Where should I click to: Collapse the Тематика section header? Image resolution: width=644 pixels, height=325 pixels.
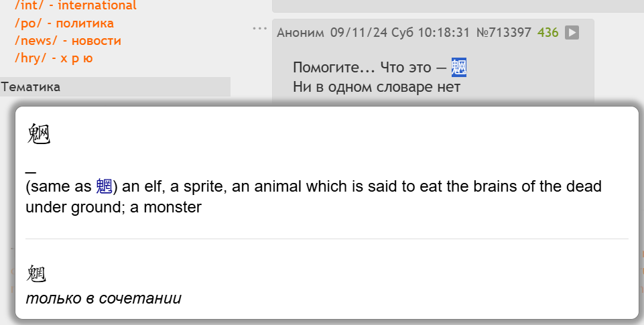[x=115, y=86]
